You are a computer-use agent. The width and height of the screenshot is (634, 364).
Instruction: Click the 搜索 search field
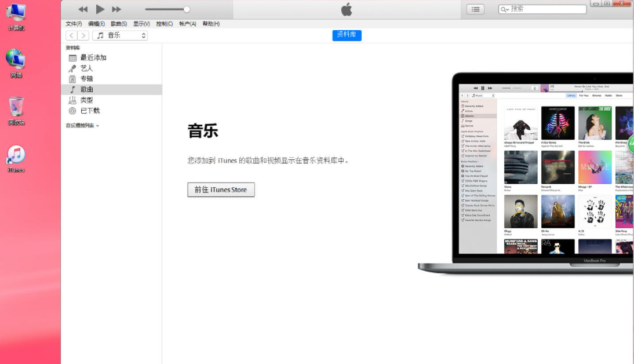coord(542,9)
